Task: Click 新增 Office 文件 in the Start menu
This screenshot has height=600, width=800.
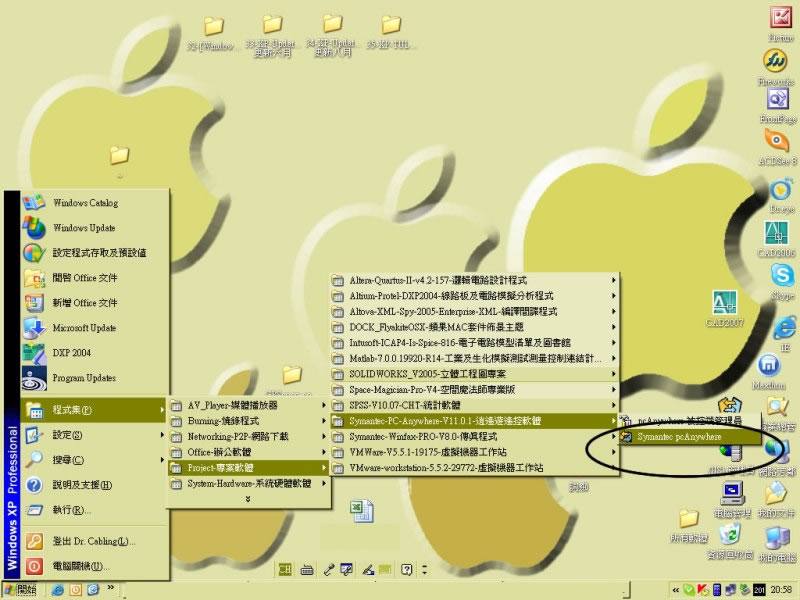Action: click(95, 303)
